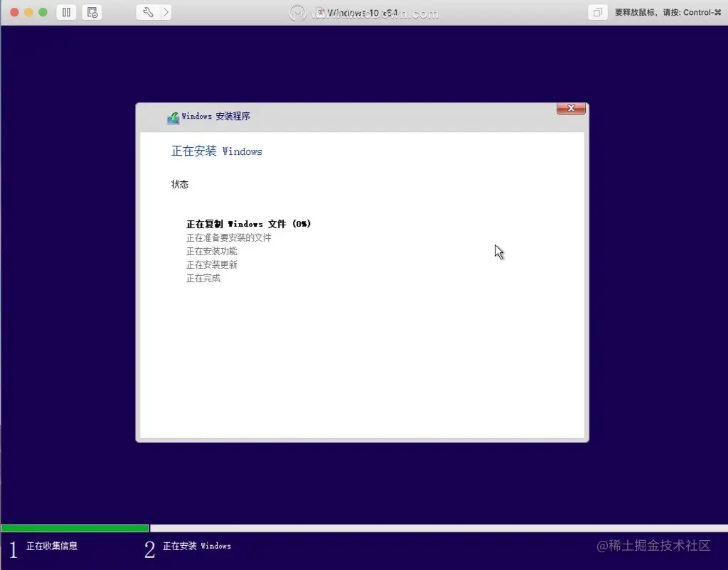
Task: Select '正在完成' status line
Action: point(203,278)
